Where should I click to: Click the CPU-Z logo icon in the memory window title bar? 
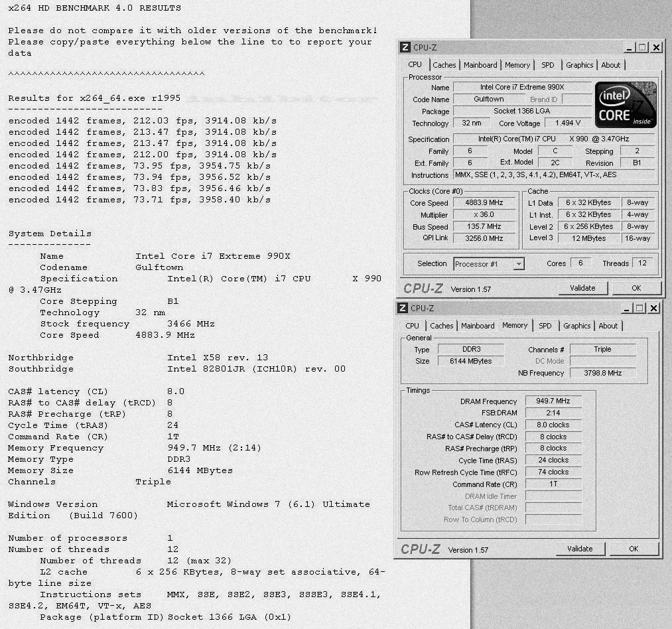403,308
